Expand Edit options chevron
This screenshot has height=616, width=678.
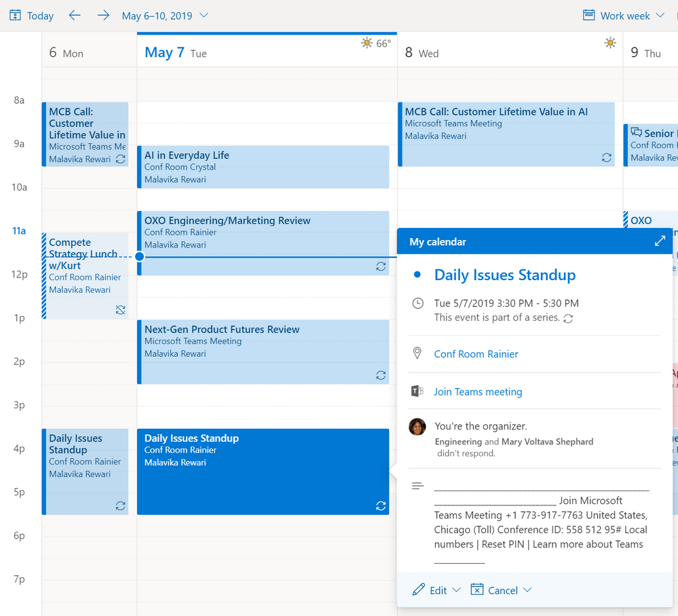(x=456, y=590)
